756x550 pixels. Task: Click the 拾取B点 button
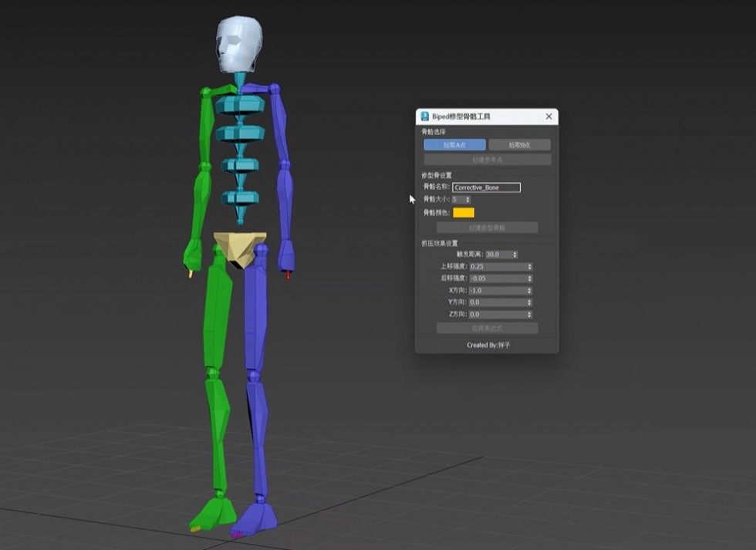pyautogui.click(x=519, y=145)
